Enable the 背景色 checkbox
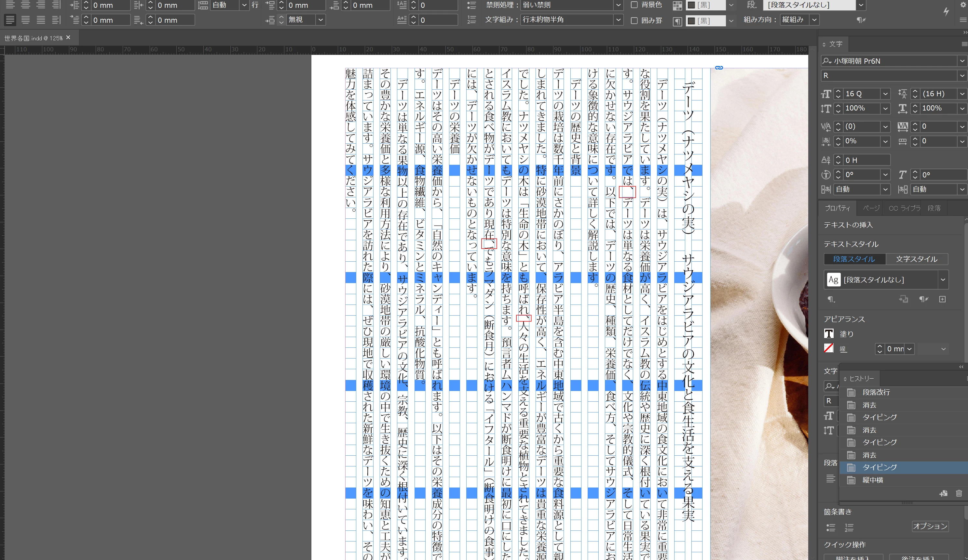968x560 pixels. [634, 5]
